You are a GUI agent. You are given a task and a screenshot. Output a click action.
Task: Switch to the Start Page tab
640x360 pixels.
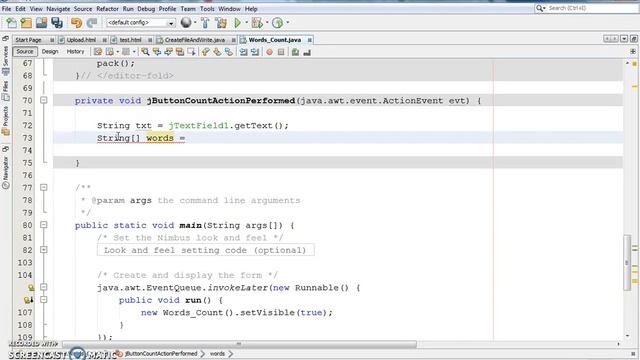pyautogui.click(x=28, y=40)
